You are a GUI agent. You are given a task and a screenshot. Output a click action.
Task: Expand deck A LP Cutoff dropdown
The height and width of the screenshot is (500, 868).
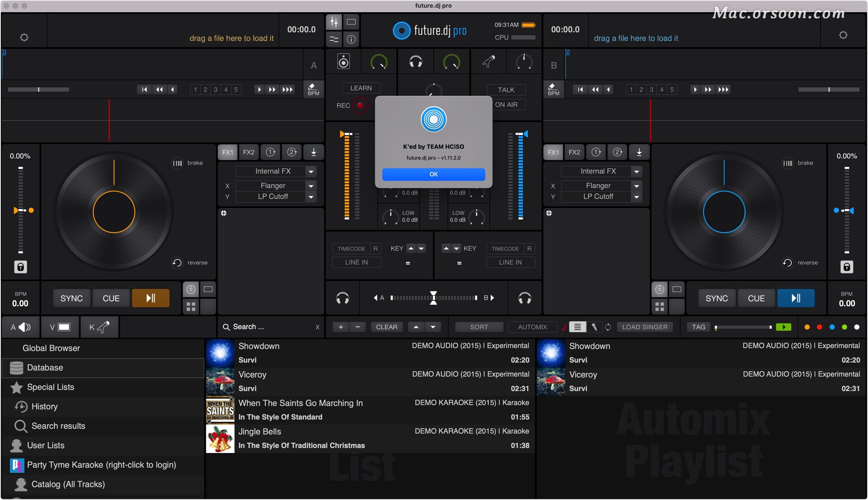tap(311, 197)
